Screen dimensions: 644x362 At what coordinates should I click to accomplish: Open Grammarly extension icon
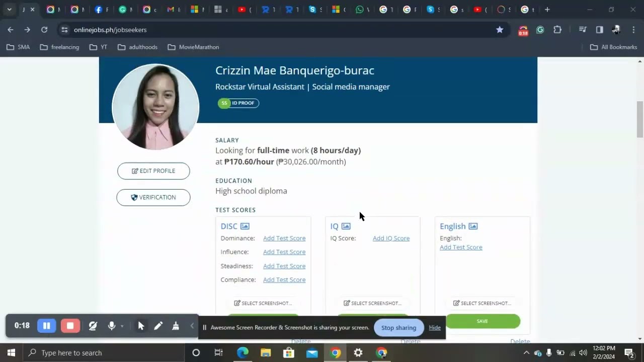[540, 30]
